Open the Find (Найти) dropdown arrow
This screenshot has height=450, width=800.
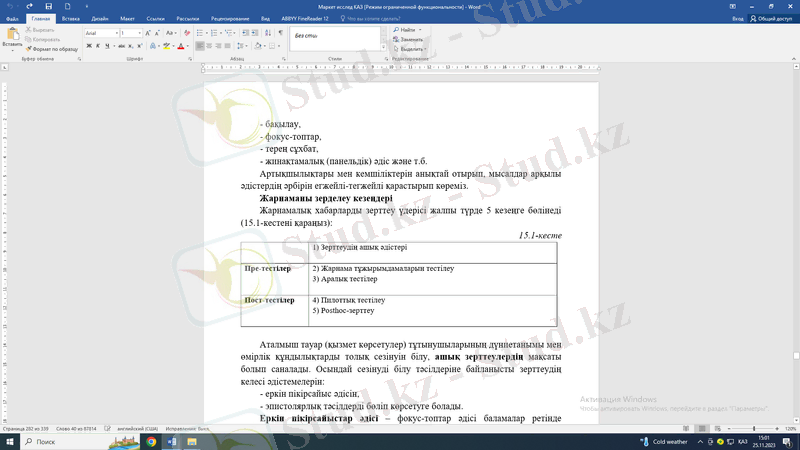(x=420, y=30)
